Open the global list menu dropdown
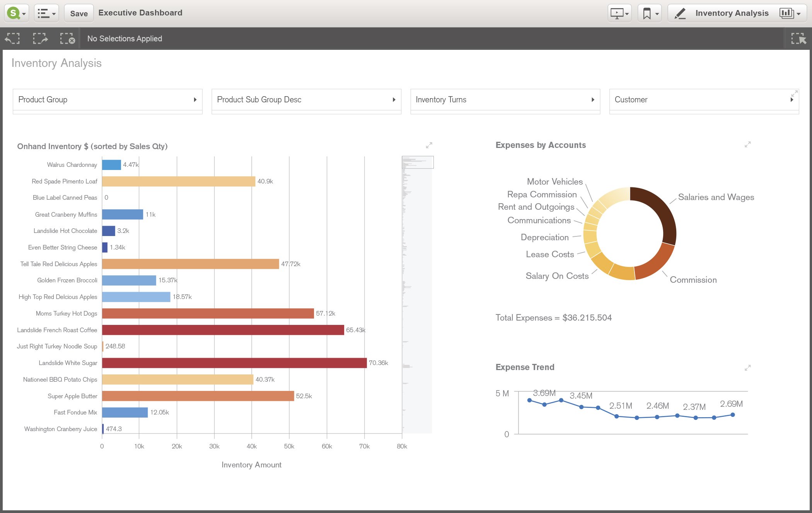This screenshot has height=513, width=812. point(46,13)
